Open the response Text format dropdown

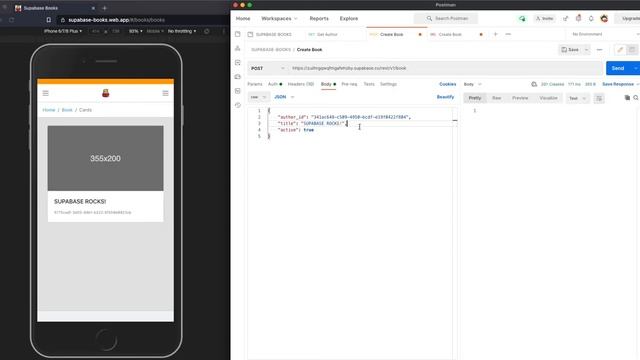[578, 98]
